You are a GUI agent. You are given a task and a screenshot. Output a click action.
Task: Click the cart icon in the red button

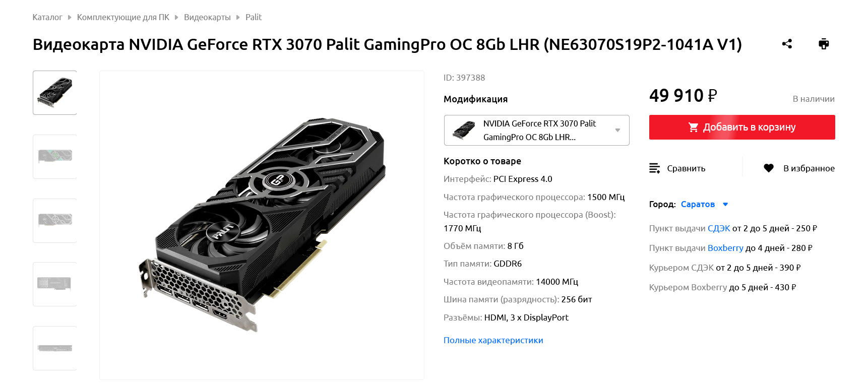coord(694,127)
